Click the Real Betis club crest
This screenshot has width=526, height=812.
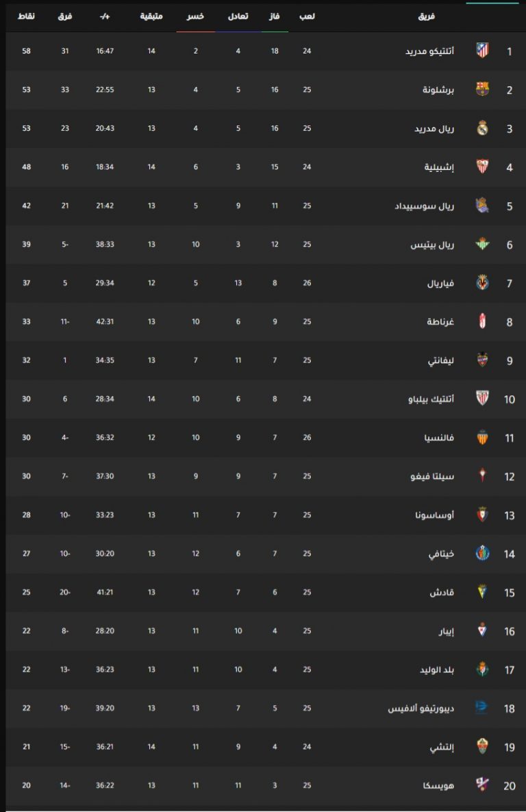pos(482,244)
